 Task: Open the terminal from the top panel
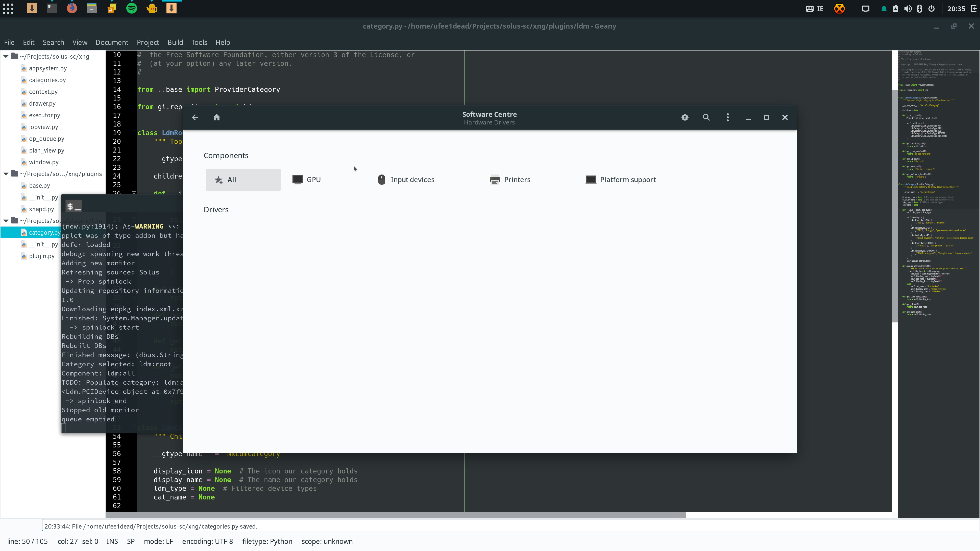click(x=52, y=8)
